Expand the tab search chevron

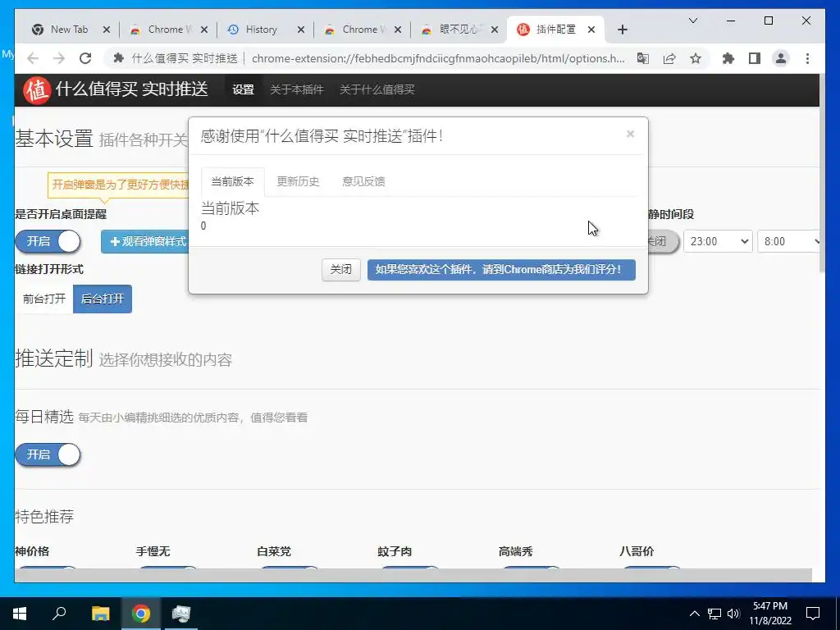692,21
